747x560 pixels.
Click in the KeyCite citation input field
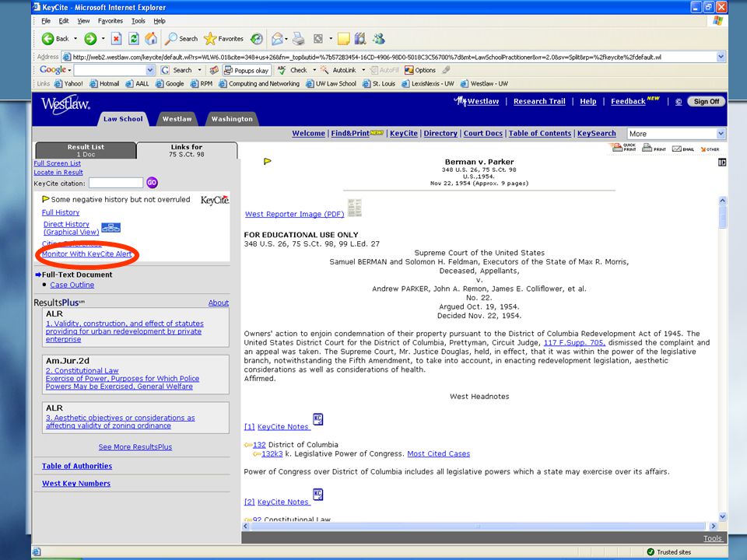(x=116, y=183)
